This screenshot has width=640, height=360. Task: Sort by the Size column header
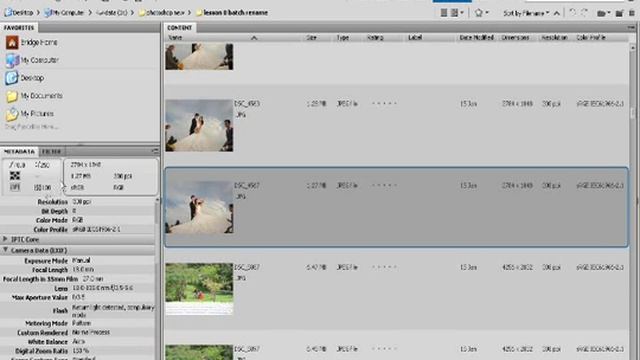coord(311,38)
